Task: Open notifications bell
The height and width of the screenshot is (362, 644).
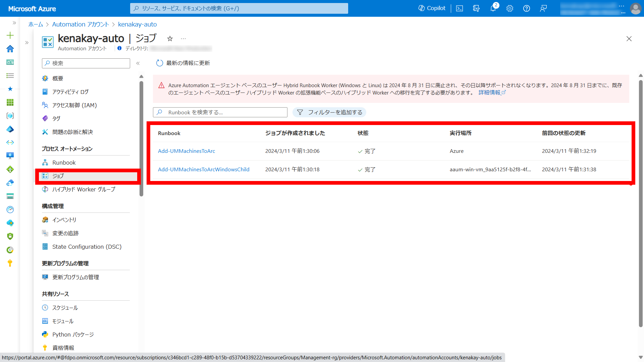Action: pos(493,8)
